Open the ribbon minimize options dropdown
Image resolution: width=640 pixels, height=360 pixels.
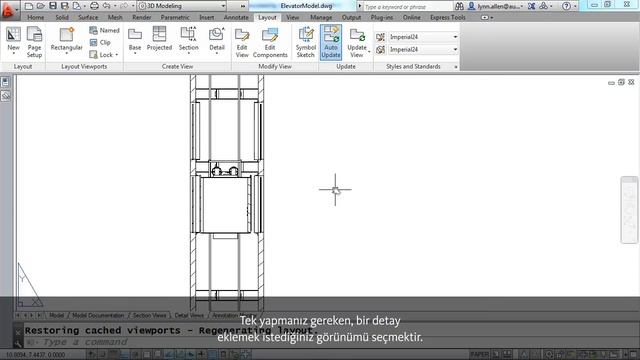pyautogui.click(x=487, y=18)
